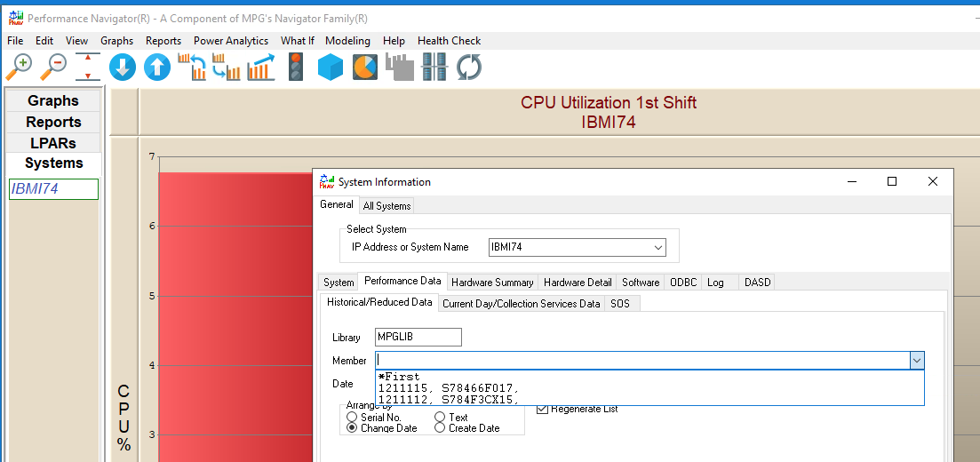Image resolution: width=980 pixels, height=462 pixels.
Task: Minimize the System Information dialog
Action: (852, 182)
